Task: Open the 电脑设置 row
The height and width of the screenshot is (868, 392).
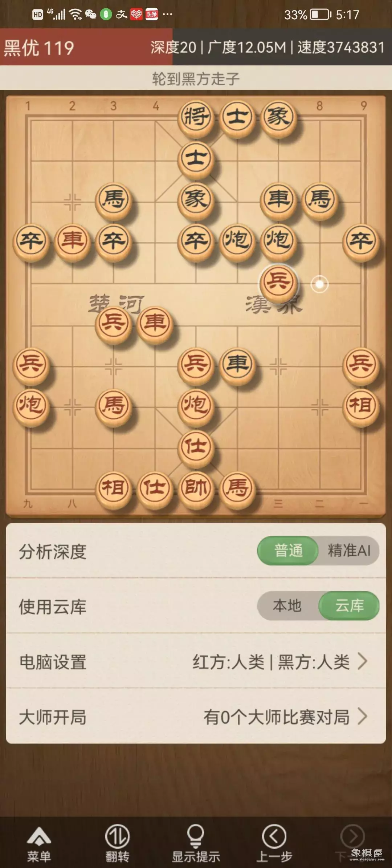Action: 196,661
